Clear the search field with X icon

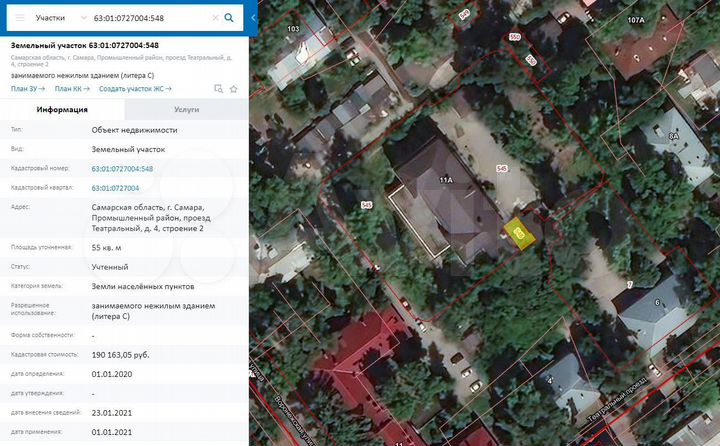pyautogui.click(x=215, y=18)
